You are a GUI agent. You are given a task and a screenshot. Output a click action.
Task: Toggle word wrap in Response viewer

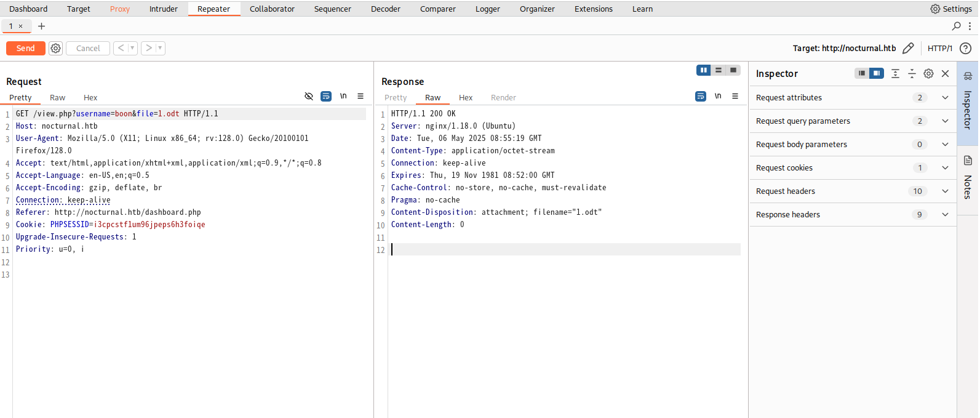pyautogui.click(x=701, y=96)
